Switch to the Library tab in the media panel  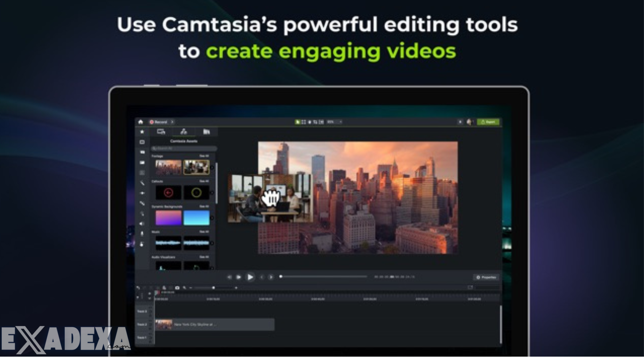[x=207, y=132]
